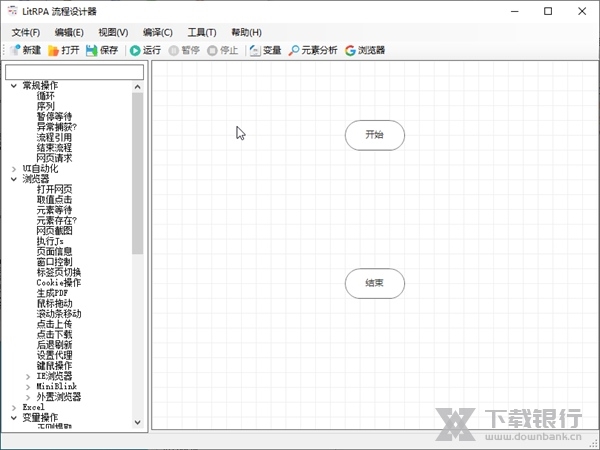This screenshot has height=450, width=600.
Task: Select the 流程引用 activity
Action: pyautogui.click(x=54, y=137)
